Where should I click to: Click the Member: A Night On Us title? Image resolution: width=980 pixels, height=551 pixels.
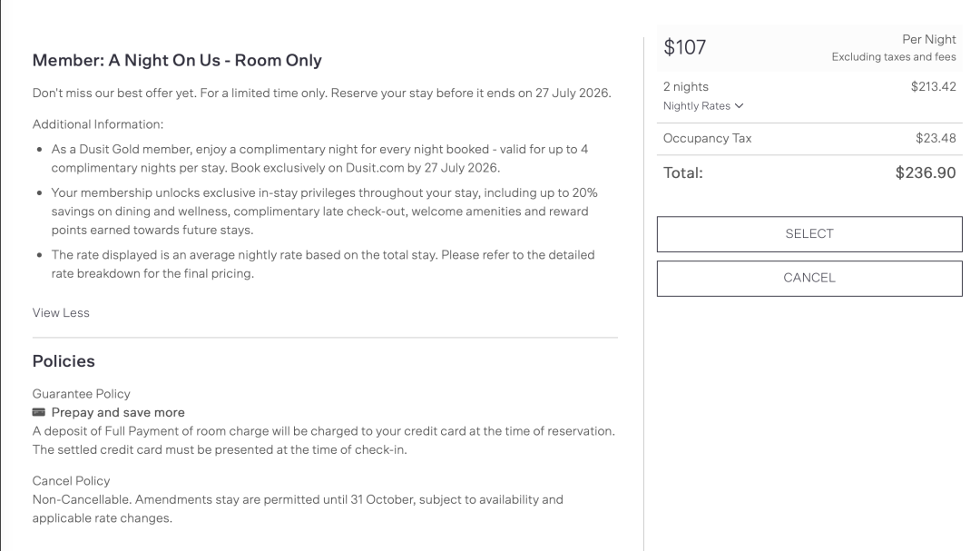177,61
